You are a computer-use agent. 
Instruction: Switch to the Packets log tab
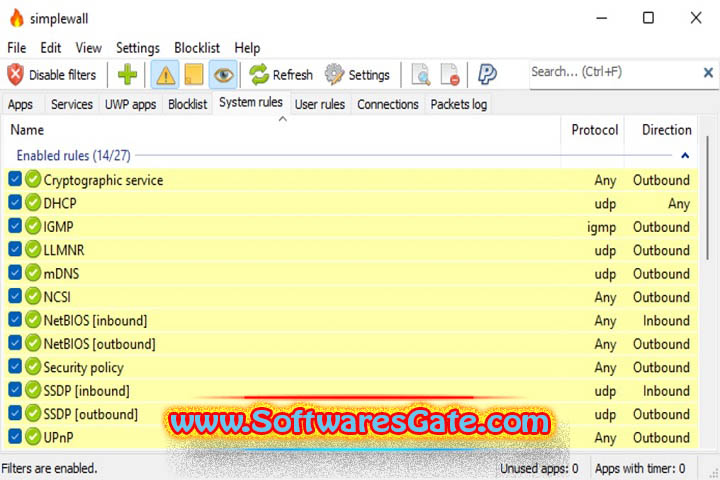point(458,105)
